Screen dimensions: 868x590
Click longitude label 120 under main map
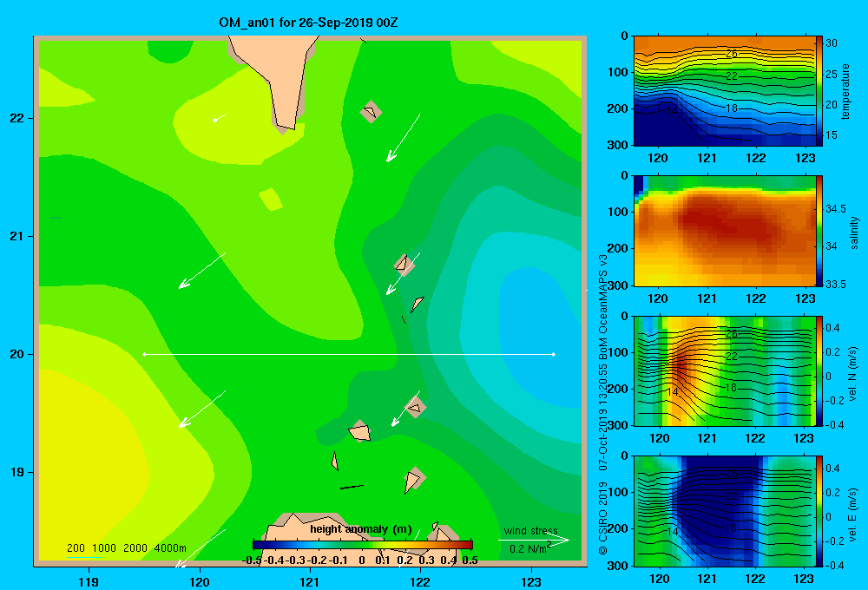(200, 581)
